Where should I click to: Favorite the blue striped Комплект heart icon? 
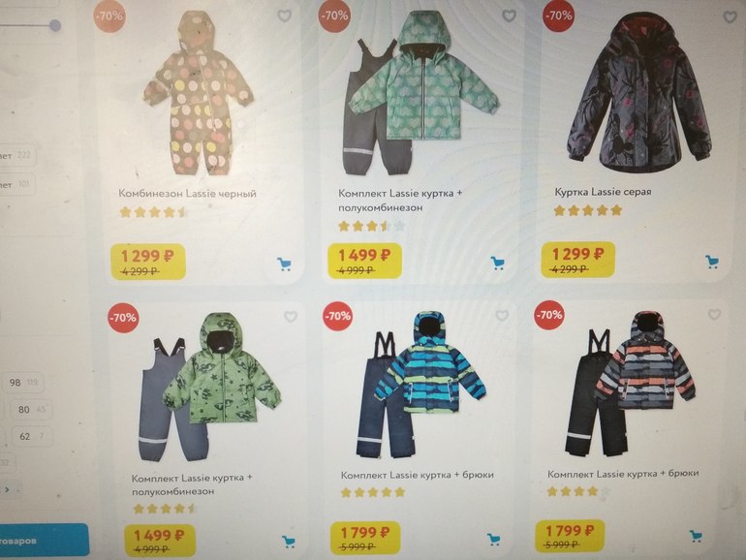pos(502,315)
